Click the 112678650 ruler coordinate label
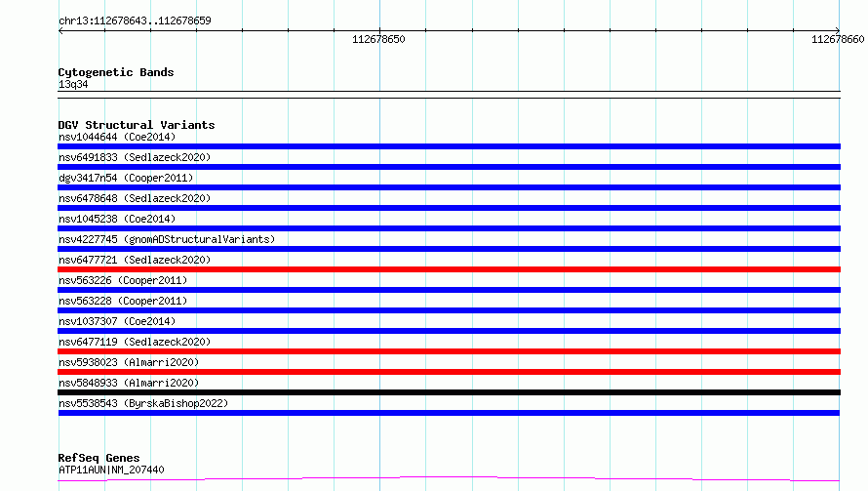The width and height of the screenshot is (868, 491). (x=378, y=39)
